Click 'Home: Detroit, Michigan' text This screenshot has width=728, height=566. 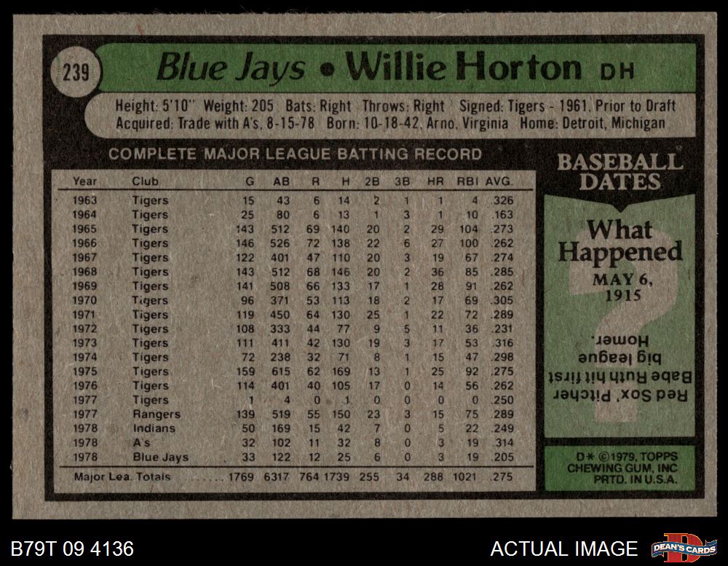[x=593, y=124]
